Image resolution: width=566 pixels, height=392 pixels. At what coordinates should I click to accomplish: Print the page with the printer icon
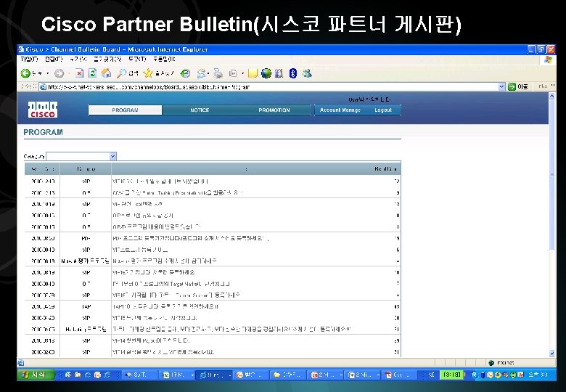pos(218,73)
